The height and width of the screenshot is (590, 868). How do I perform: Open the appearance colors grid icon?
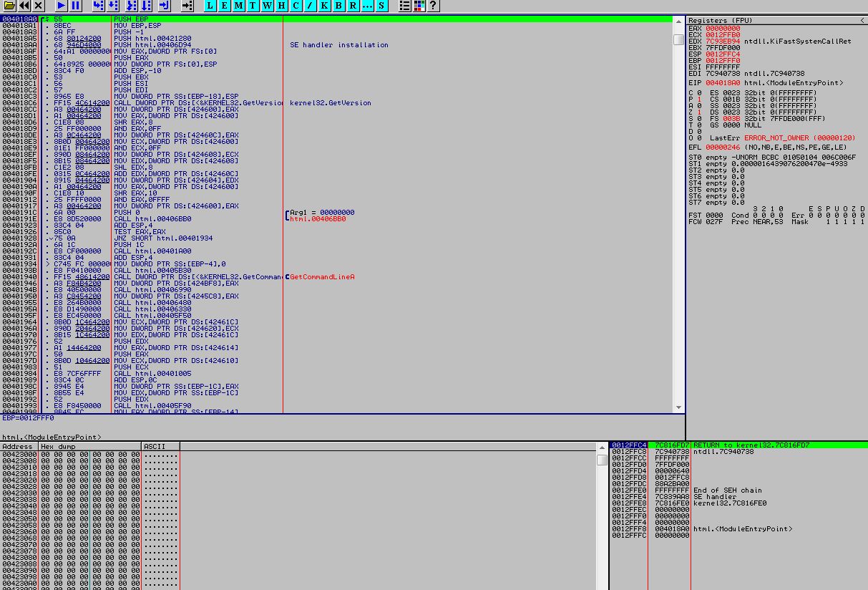pos(419,6)
